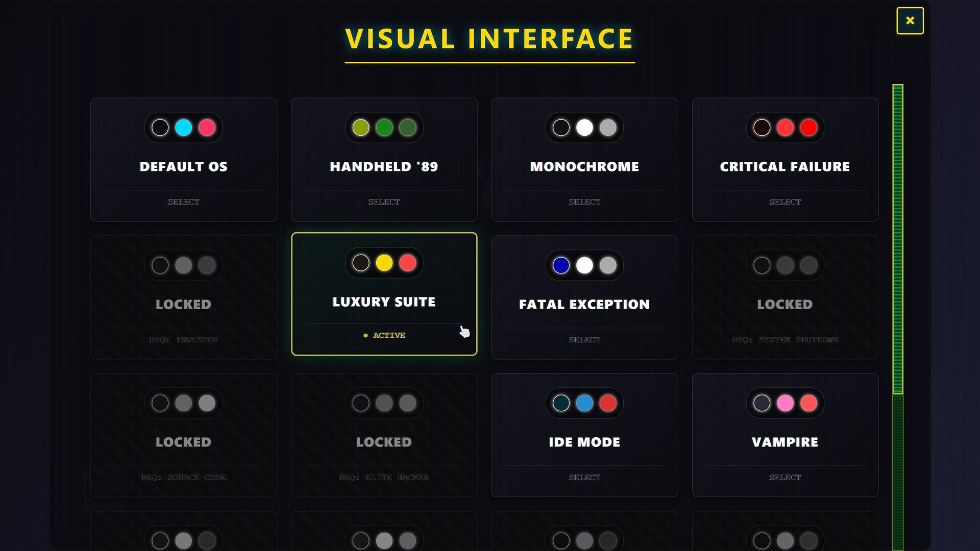Image resolution: width=980 pixels, height=551 pixels.
Task: Click the cyan swatch in Default OS
Action: coord(183,128)
